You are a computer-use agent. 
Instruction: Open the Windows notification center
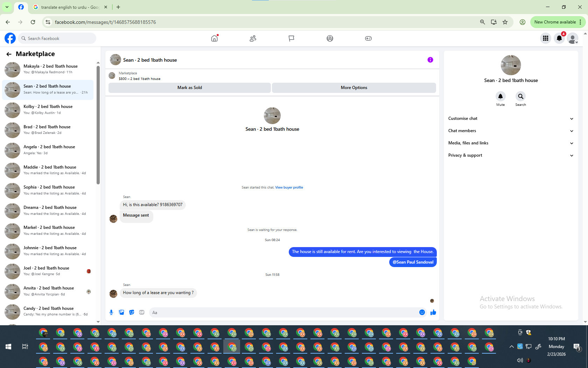point(577,347)
